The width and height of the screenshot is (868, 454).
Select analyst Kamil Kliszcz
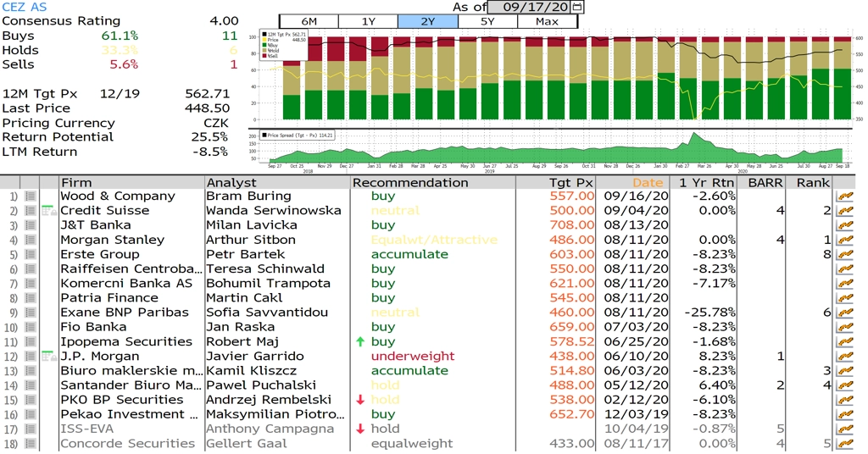(x=251, y=371)
